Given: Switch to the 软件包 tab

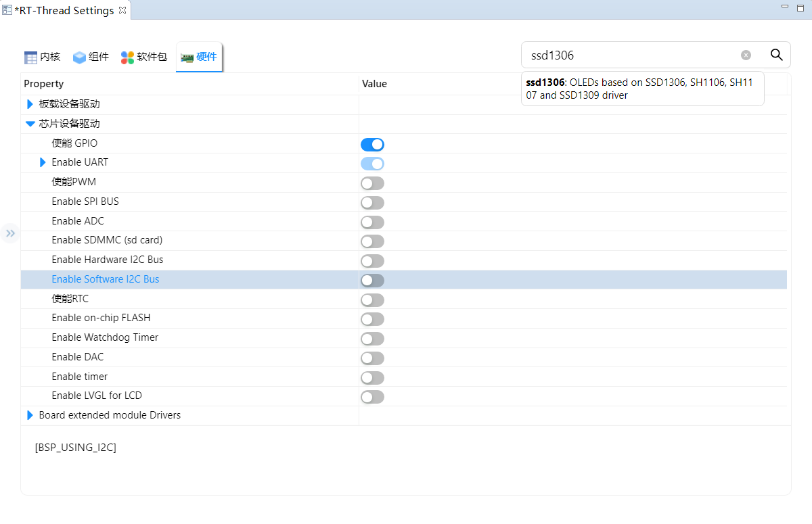Looking at the screenshot, I should tap(144, 57).
